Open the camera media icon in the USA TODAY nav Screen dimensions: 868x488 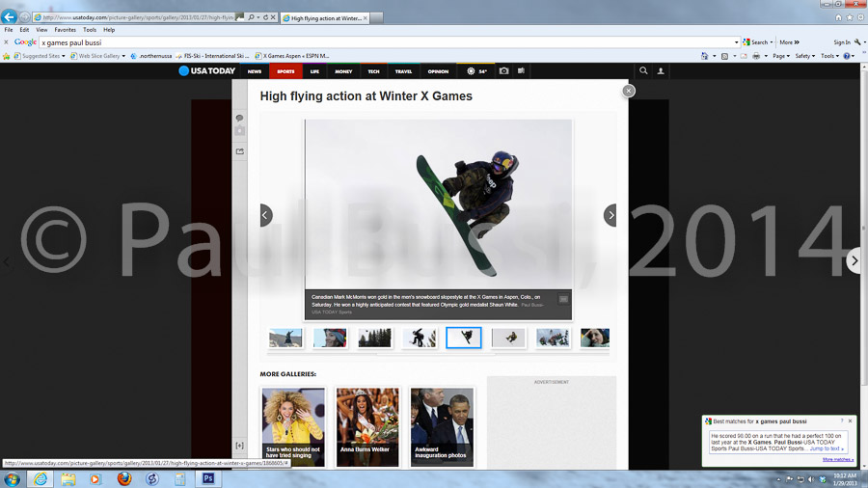click(x=503, y=70)
